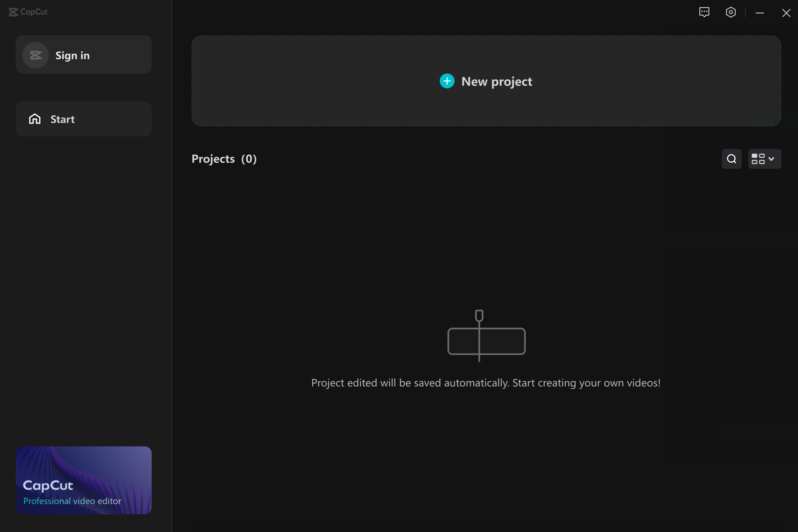Click the Sign in text
The width and height of the screenshot is (798, 532).
click(73, 55)
